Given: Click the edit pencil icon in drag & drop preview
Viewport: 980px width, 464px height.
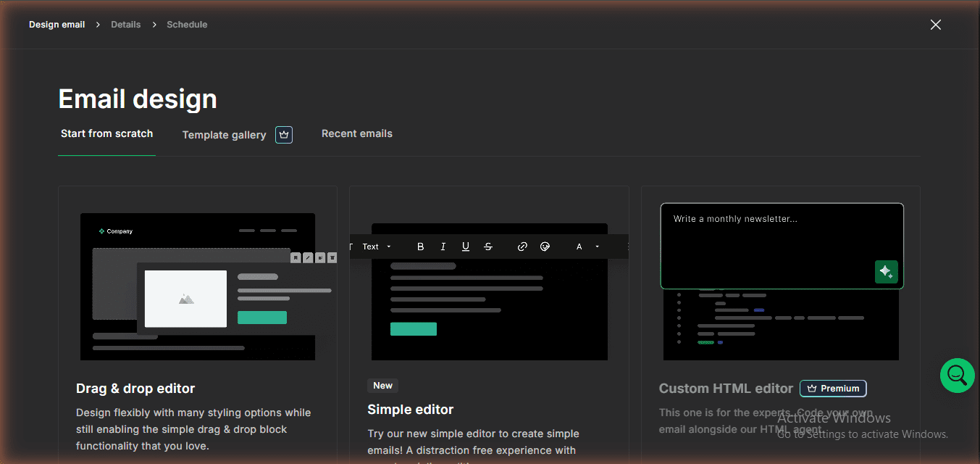Looking at the screenshot, I should point(308,257).
